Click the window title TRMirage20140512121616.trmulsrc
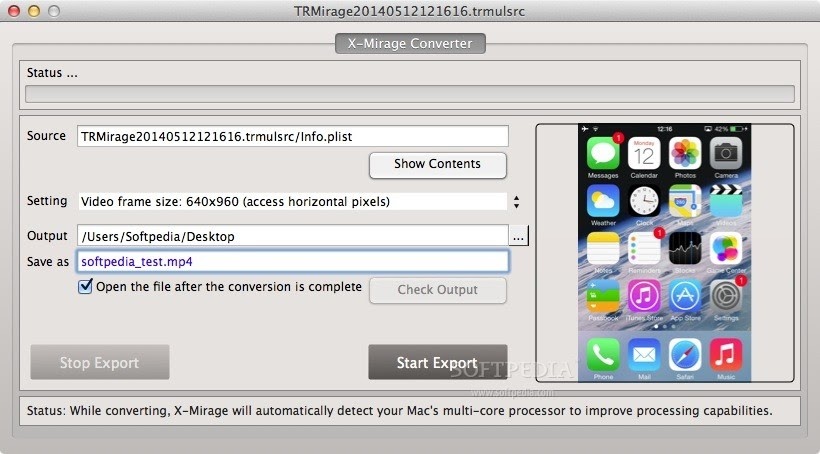Screen dimensions: 820x454 [x=409, y=11]
